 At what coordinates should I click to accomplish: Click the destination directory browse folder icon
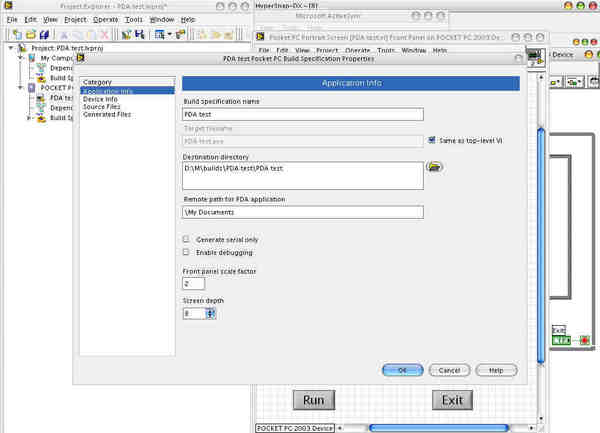tap(434, 167)
